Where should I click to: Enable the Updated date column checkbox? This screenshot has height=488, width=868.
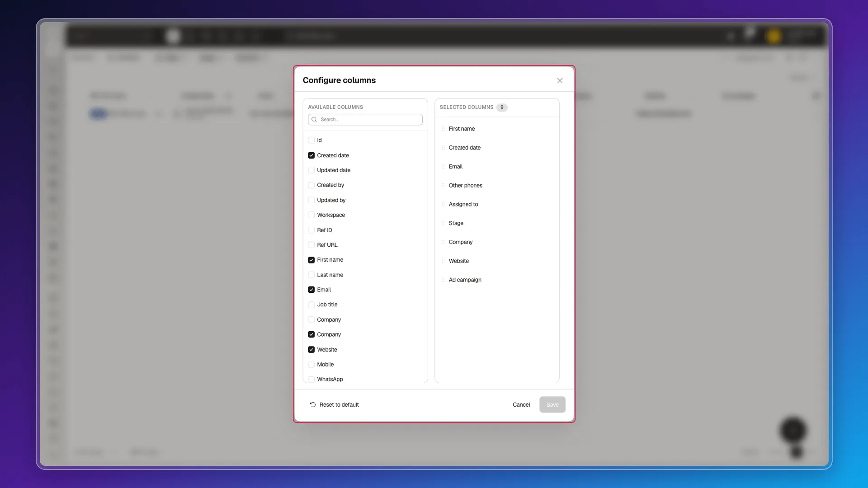pos(311,170)
